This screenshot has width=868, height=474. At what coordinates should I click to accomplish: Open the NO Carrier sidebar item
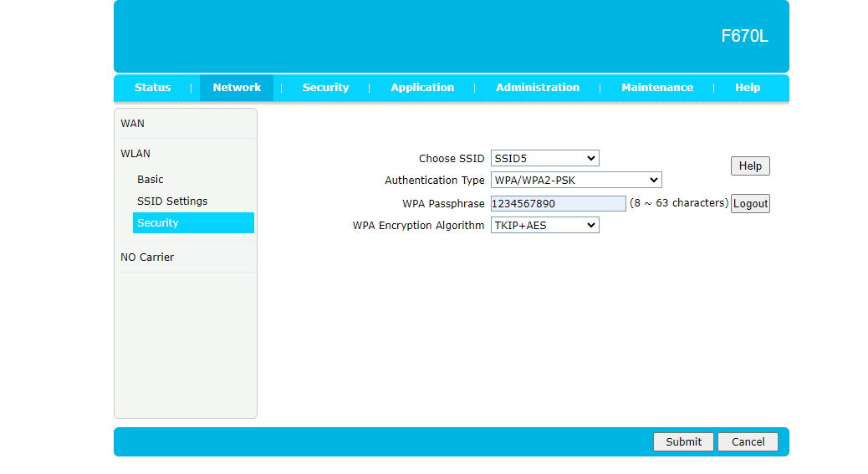coord(147,257)
